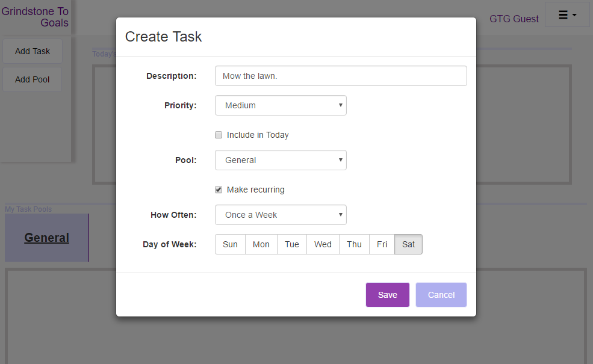This screenshot has width=593, height=364.
Task: Cancel the Create Task dialog
Action: pos(441,295)
